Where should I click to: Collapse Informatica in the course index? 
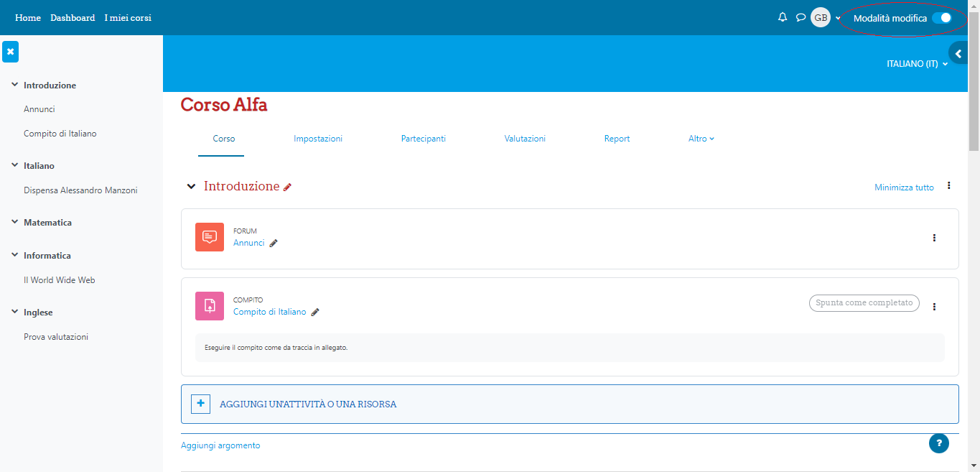pyautogui.click(x=14, y=255)
